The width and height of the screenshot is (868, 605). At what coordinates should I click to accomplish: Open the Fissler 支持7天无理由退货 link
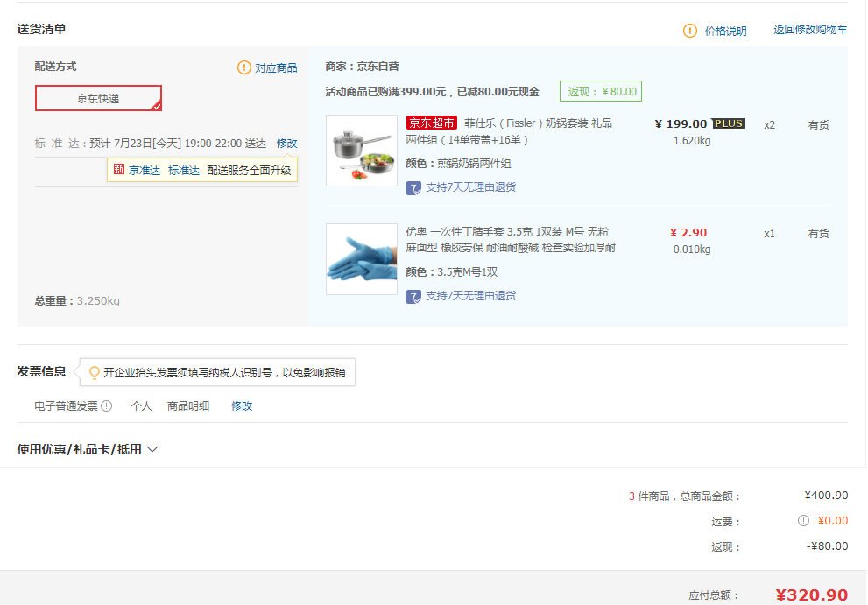tap(470, 187)
